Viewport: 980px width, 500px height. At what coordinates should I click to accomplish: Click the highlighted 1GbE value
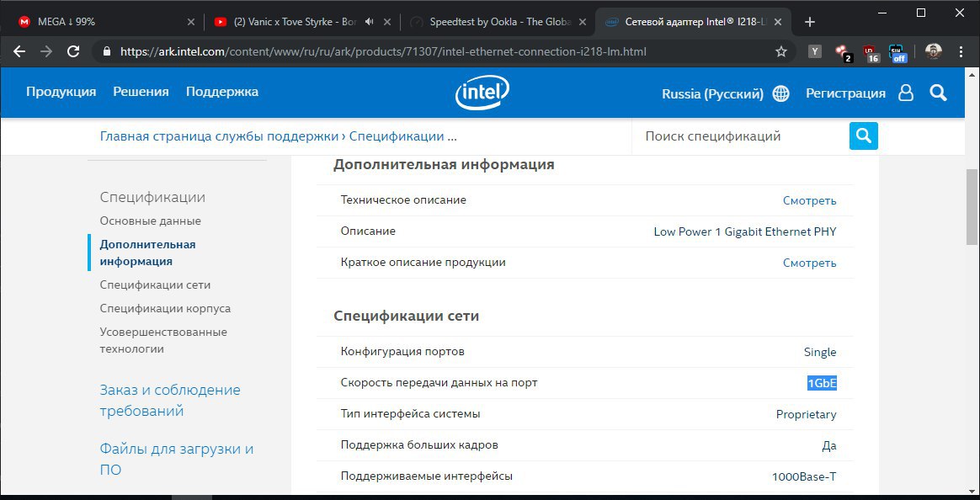coord(821,383)
